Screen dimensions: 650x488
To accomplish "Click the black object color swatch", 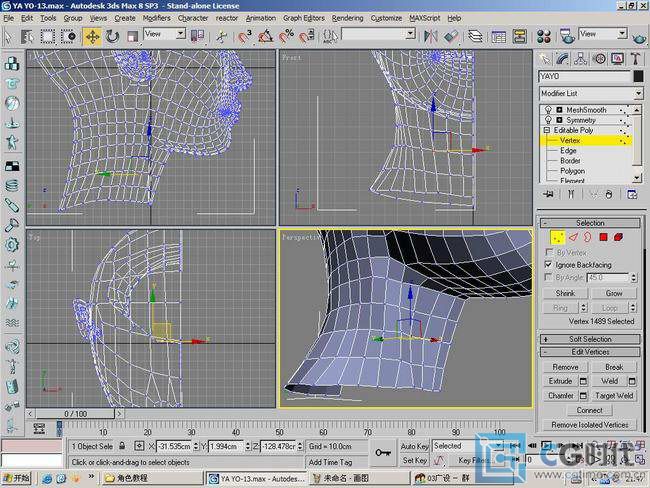I will pos(638,76).
